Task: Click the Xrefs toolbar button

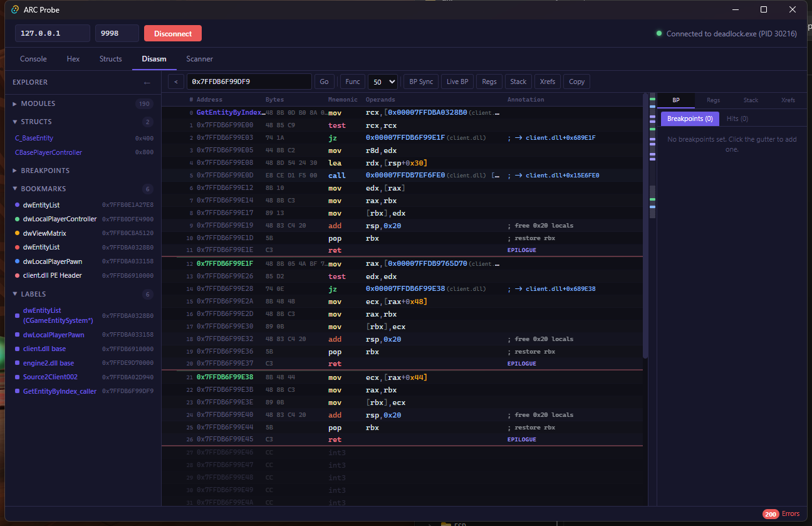Action: click(548, 82)
